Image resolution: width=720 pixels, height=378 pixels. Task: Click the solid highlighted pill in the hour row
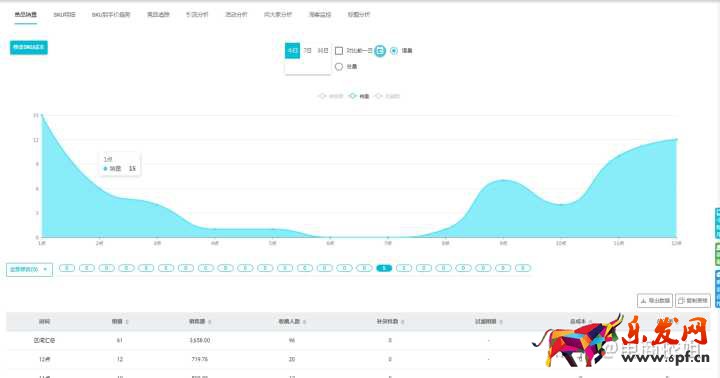384,268
